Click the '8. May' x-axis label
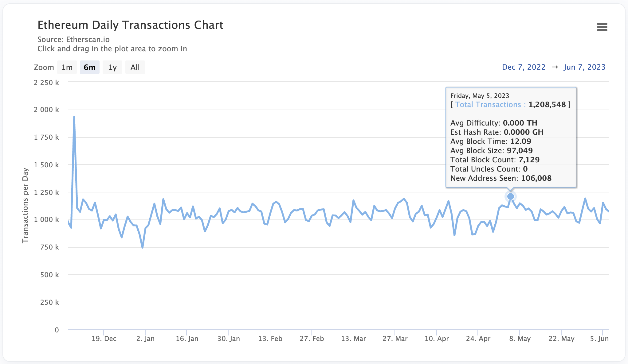This screenshot has width=628, height=364. [x=520, y=339]
